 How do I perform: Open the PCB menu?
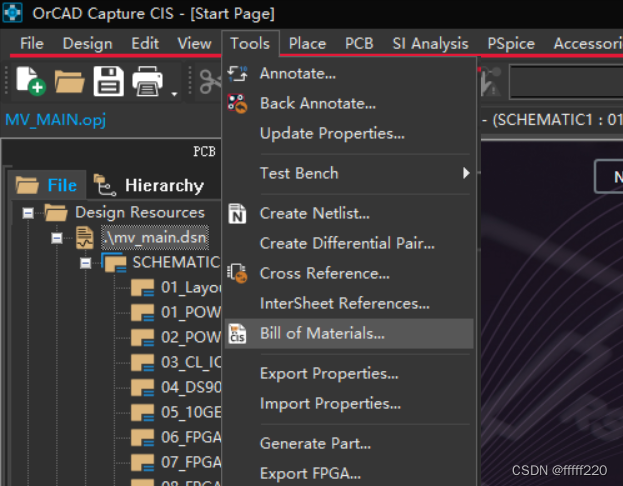pos(359,43)
